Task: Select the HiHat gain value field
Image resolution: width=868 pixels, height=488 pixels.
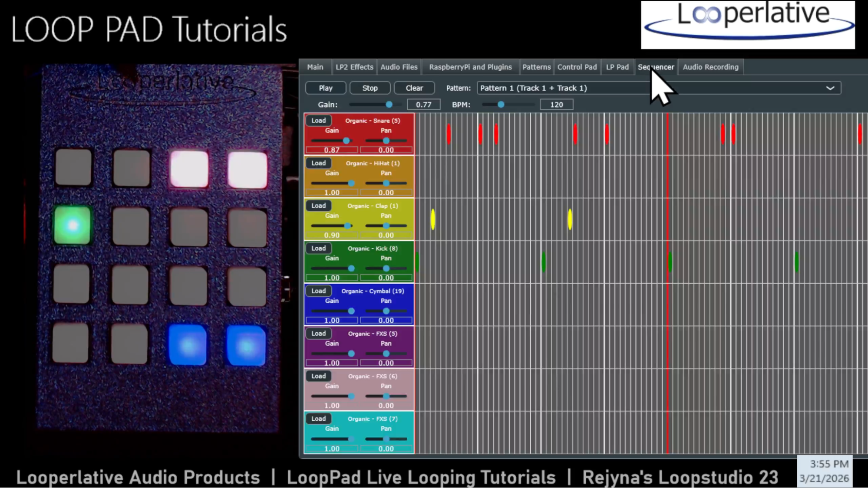Action: point(332,193)
